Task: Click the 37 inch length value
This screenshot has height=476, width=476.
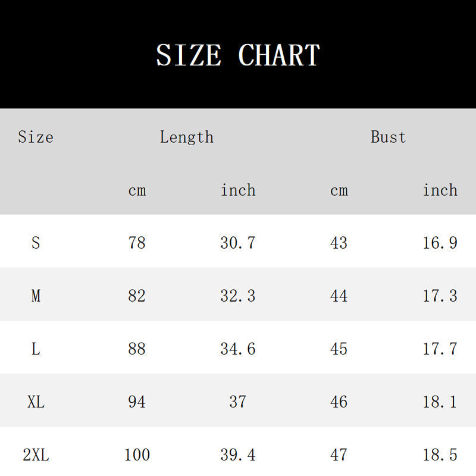Action: (237, 402)
